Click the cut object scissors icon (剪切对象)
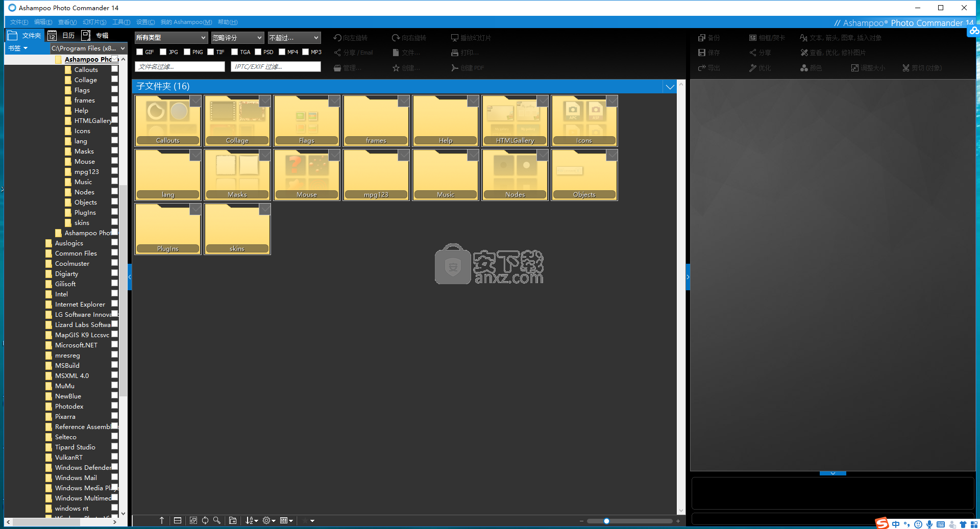 coord(906,68)
